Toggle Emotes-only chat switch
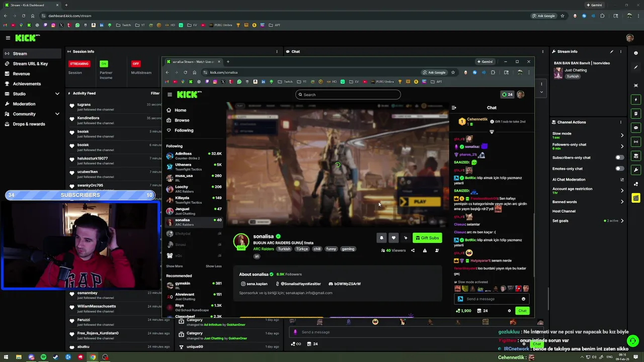 [620, 168]
